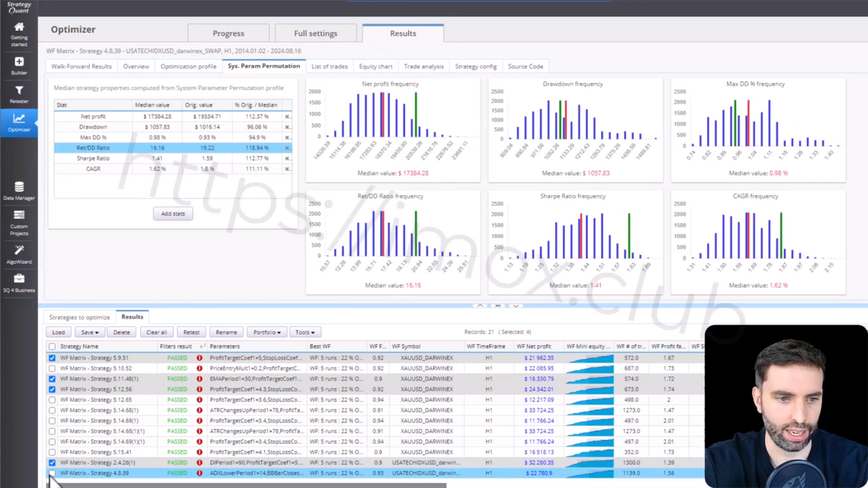
Task: Remove the Net profit stat row
Action: (287, 116)
